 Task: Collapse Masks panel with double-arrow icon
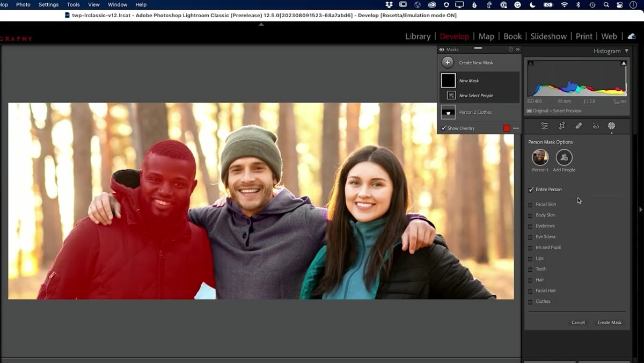pyautogui.click(x=518, y=49)
